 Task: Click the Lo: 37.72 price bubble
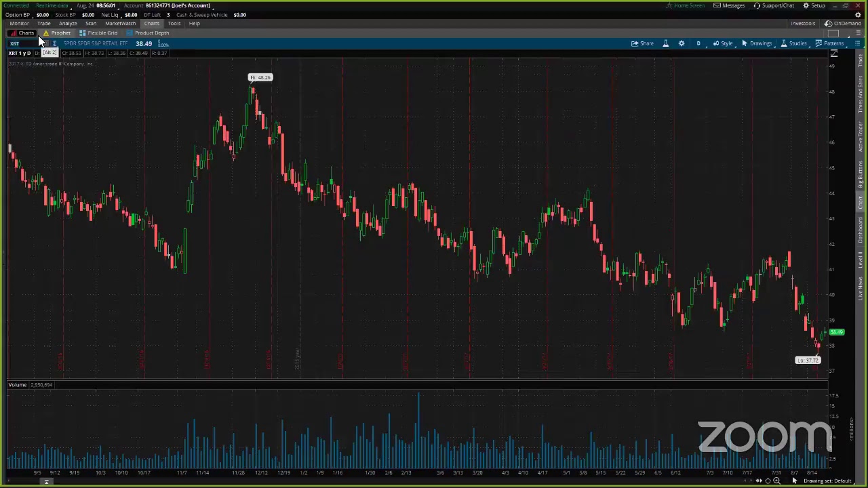[808, 361]
